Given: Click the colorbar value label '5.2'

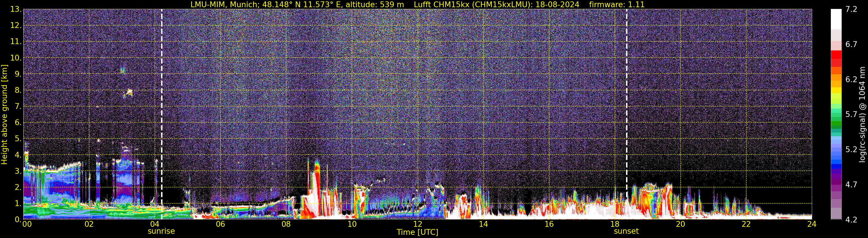Looking at the screenshot, I should (851, 150).
